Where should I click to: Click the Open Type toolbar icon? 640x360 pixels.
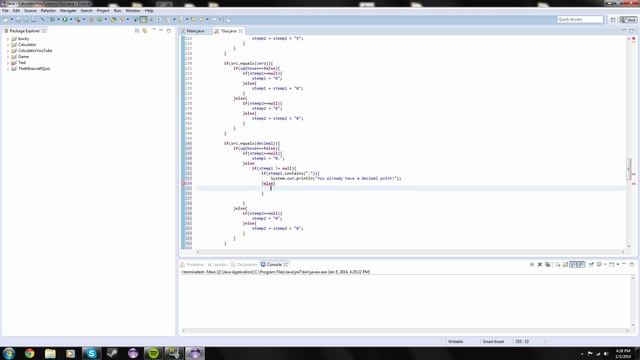click(x=113, y=20)
